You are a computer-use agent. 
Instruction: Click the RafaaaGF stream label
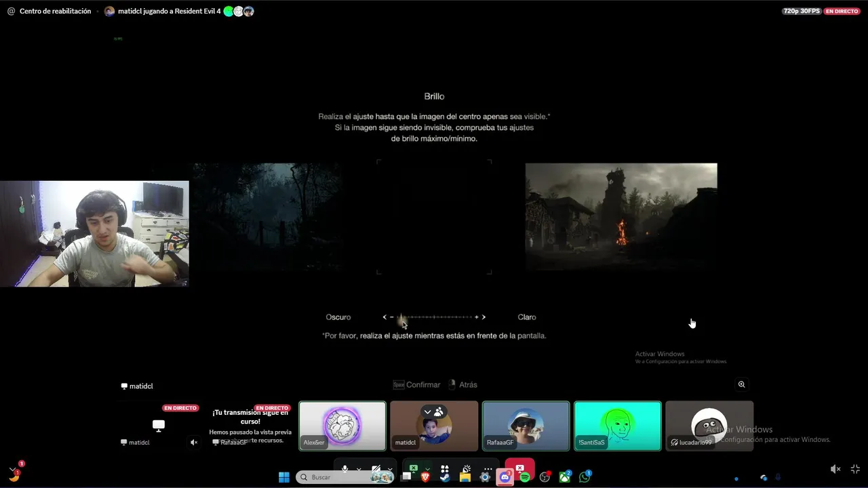click(x=230, y=442)
